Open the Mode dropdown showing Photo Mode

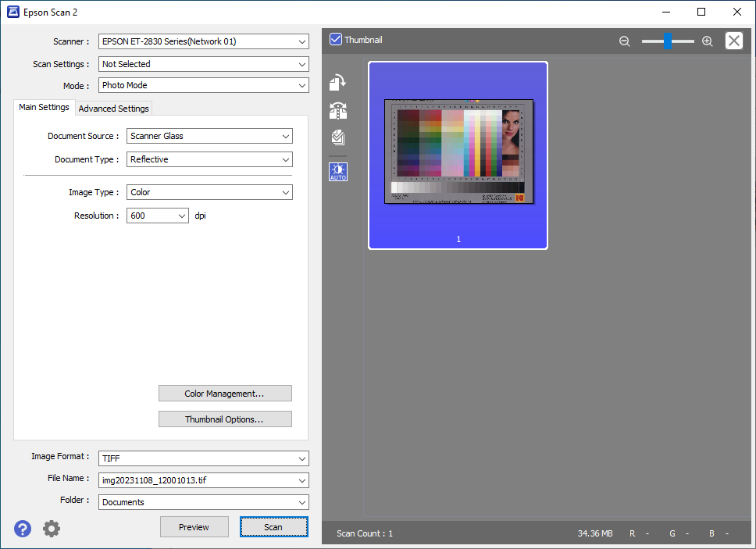[204, 85]
